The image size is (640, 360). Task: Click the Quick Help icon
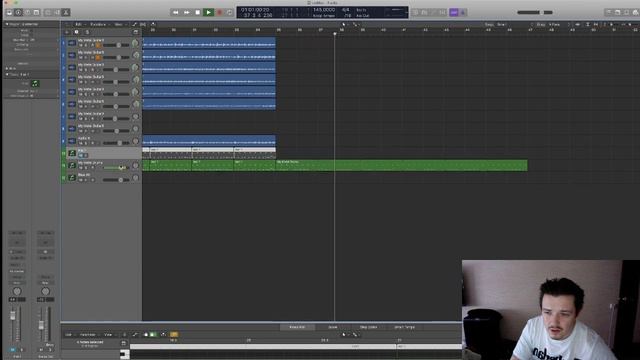[27, 13]
